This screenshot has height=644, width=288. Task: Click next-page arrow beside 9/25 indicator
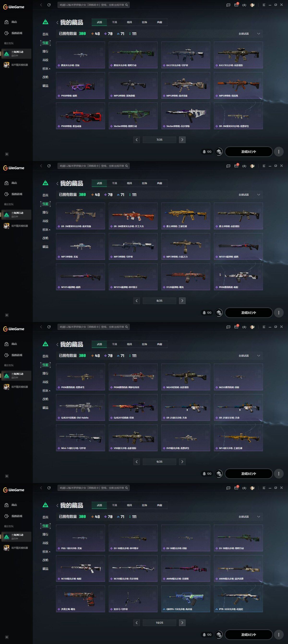(182, 462)
